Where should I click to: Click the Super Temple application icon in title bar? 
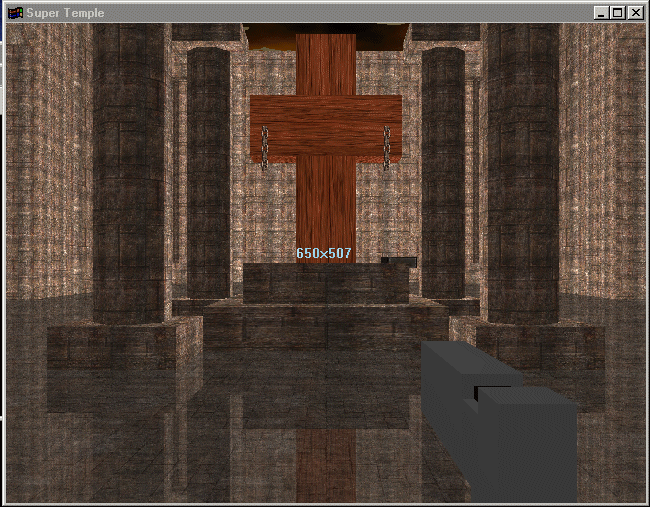coord(14,13)
